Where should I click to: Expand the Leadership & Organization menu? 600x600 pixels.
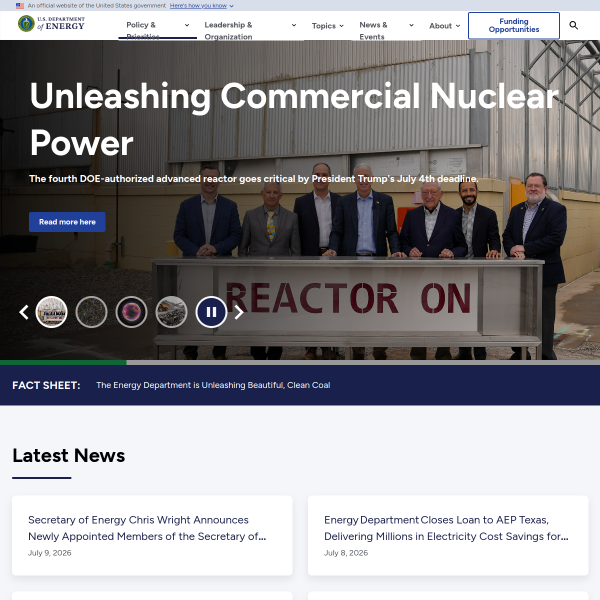point(250,25)
